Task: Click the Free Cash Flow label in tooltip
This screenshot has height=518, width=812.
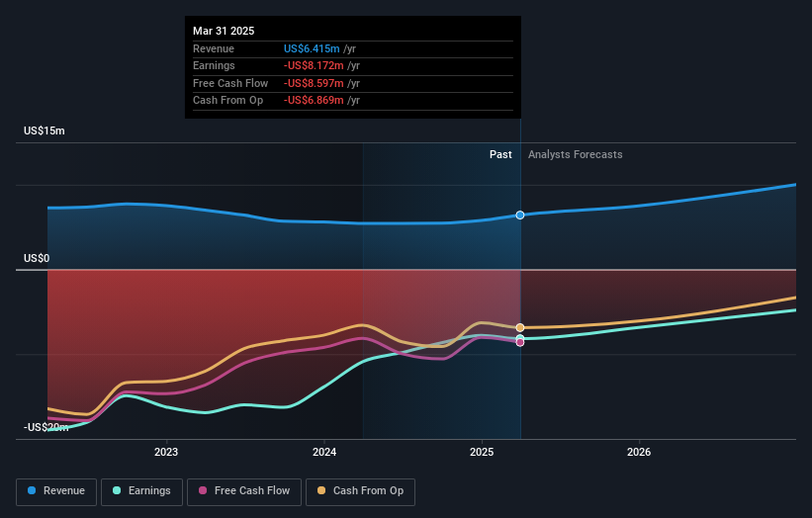Action: [x=230, y=83]
